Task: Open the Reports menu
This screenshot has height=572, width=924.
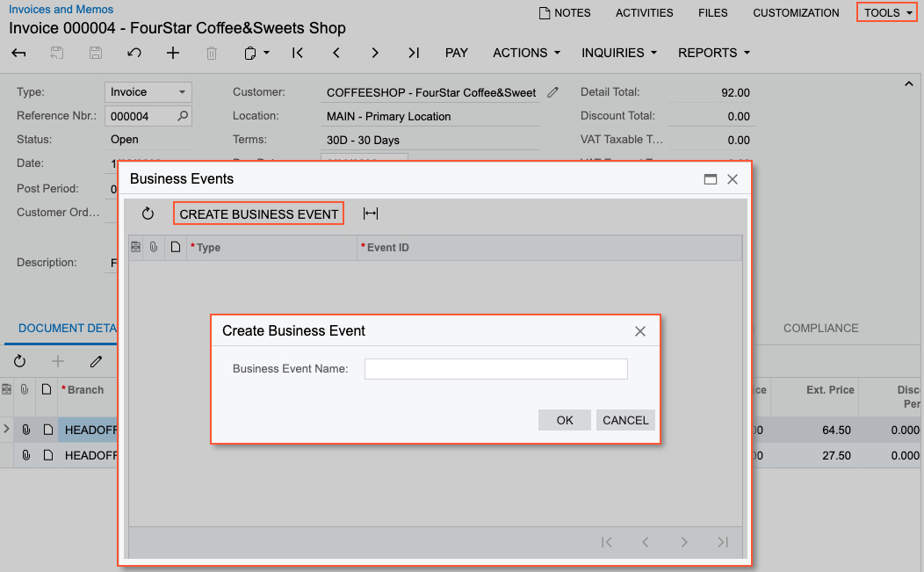Action: [713, 53]
